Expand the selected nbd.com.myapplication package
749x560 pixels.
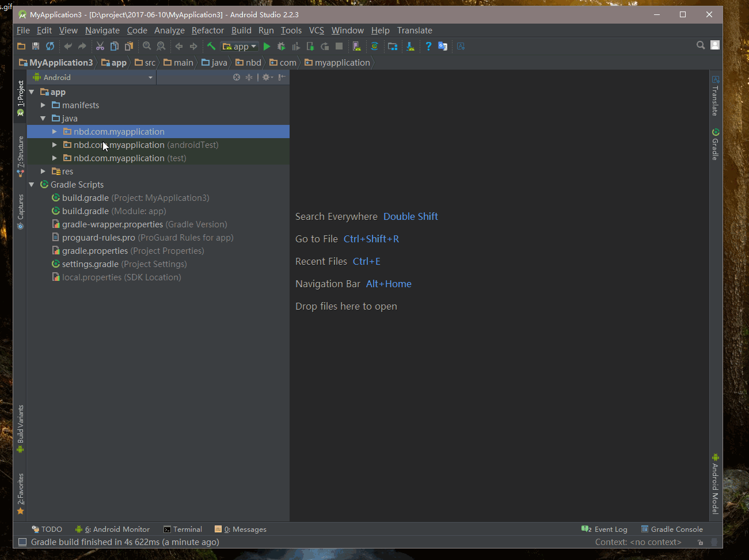pos(55,132)
